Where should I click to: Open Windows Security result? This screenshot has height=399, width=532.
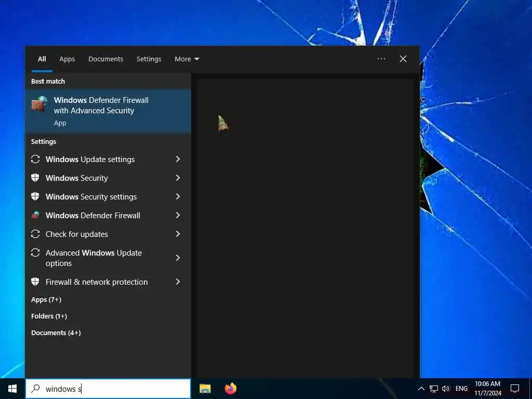click(x=108, y=178)
